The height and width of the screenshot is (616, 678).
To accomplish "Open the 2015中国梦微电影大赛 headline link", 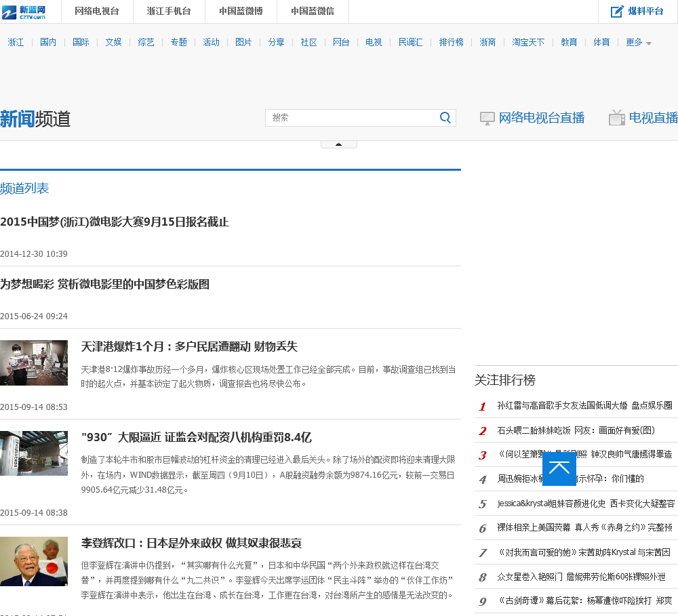I will pos(115,222).
